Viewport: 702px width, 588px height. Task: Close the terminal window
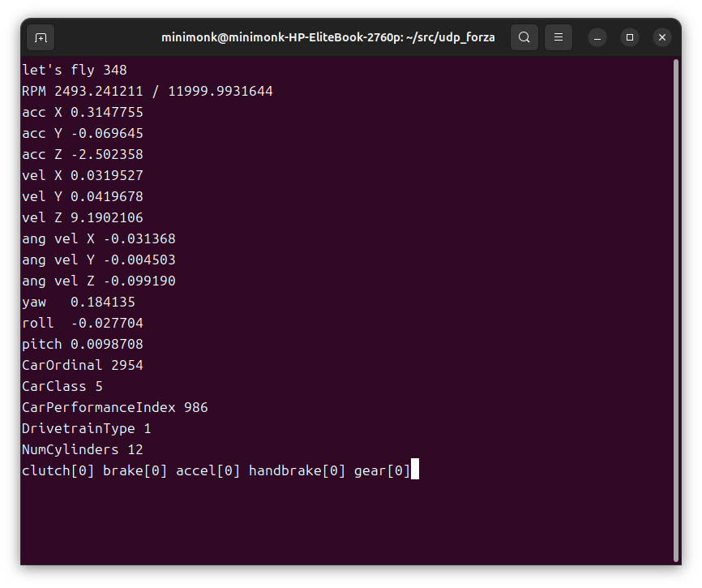tap(662, 37)
